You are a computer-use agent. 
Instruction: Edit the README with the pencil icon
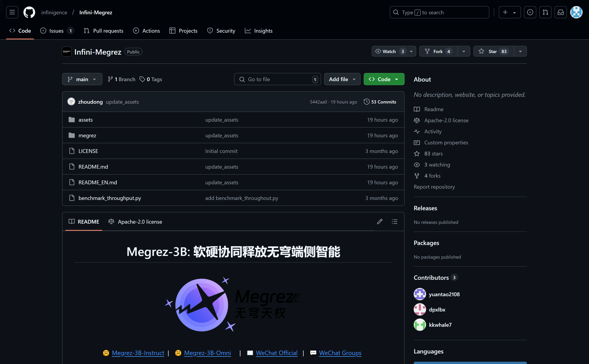coord(380,222)
